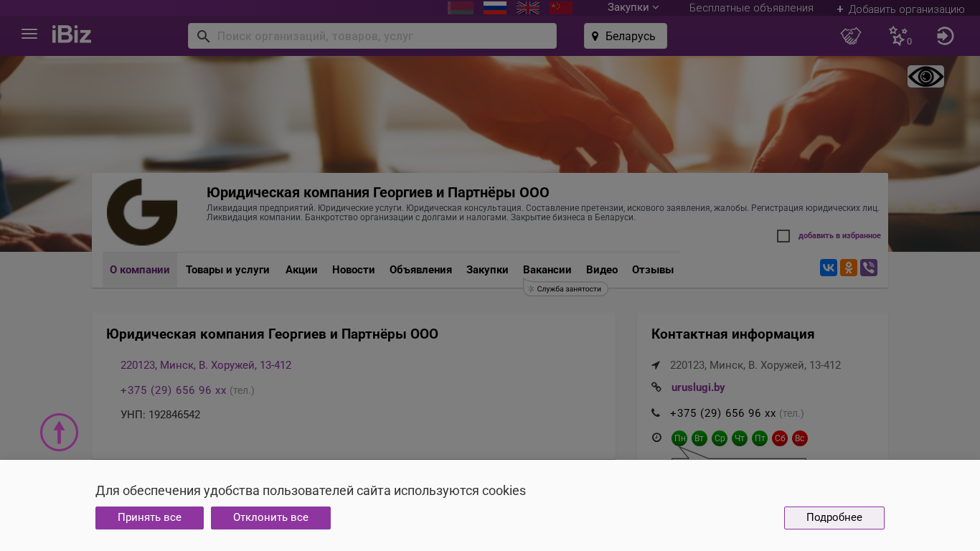
Task: Click the scroll-to-top arrow button
Action: [x=59, y=432]
